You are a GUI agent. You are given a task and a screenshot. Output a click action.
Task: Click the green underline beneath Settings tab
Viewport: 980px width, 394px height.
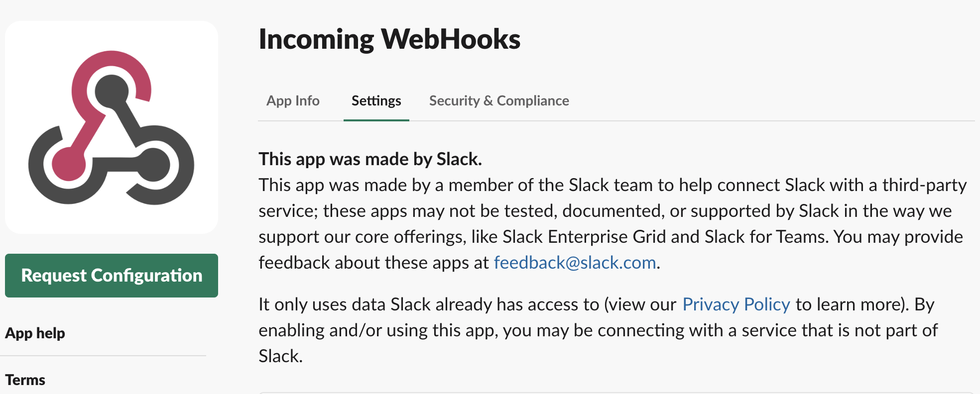376,120
